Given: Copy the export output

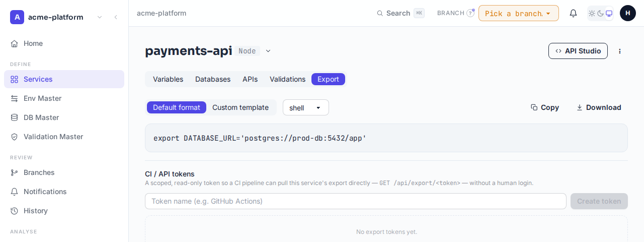Looking at the screenshot, I should click(x=545, y=107).
